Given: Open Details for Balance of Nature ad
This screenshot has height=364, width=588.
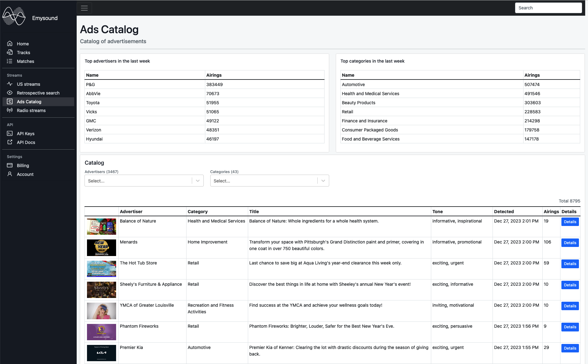Looking at the screenshot, I should (x=570, y=222).
